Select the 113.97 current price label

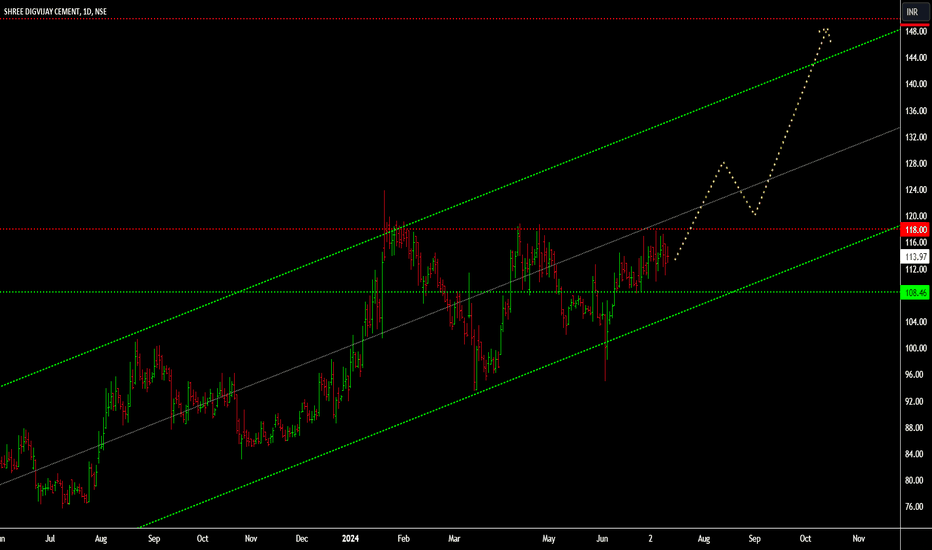pos(915,257)
